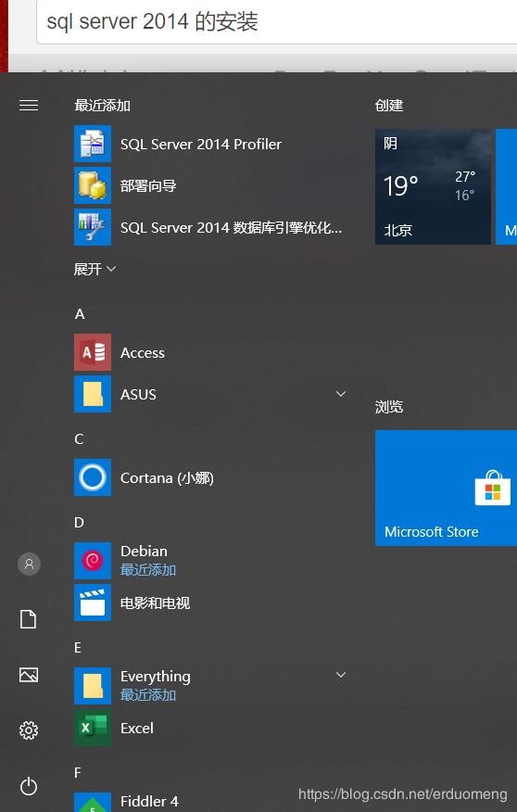The height and width of the screenshot is (812, 517).
Task: Open the Cortana (小娜) circle icon
Action: click(93, 477)
